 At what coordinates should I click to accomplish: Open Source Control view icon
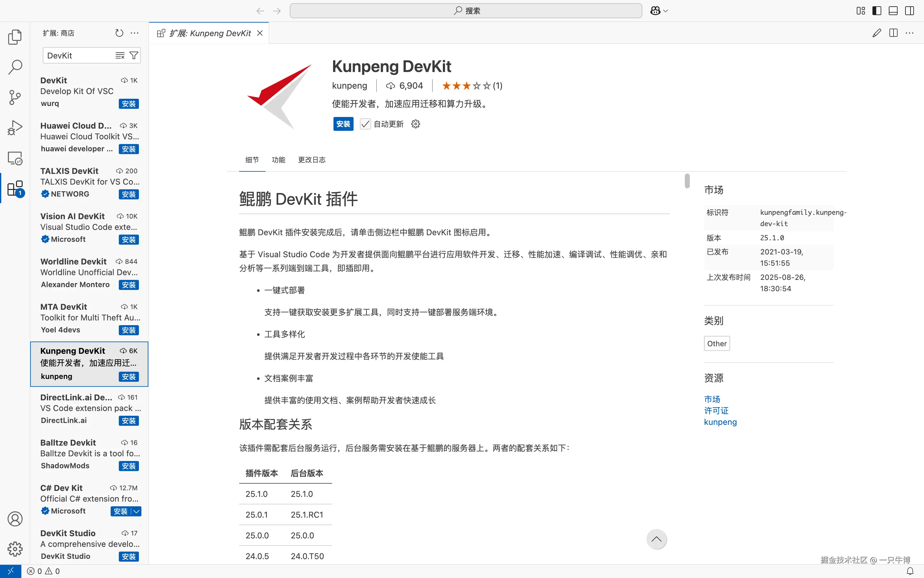click(15, 97)
